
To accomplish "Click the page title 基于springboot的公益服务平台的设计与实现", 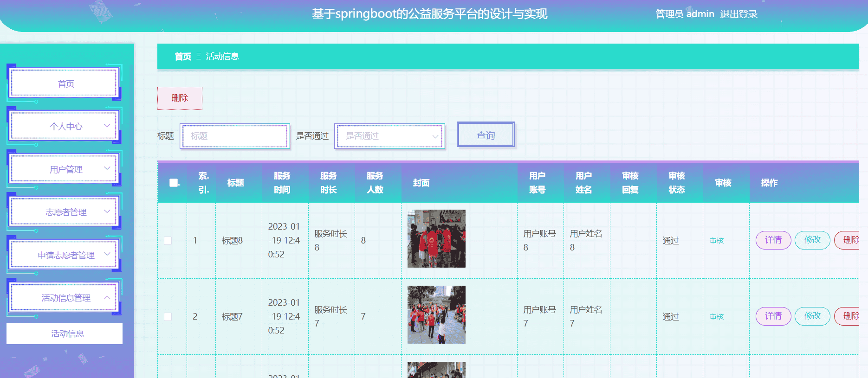I will [429, 14].
